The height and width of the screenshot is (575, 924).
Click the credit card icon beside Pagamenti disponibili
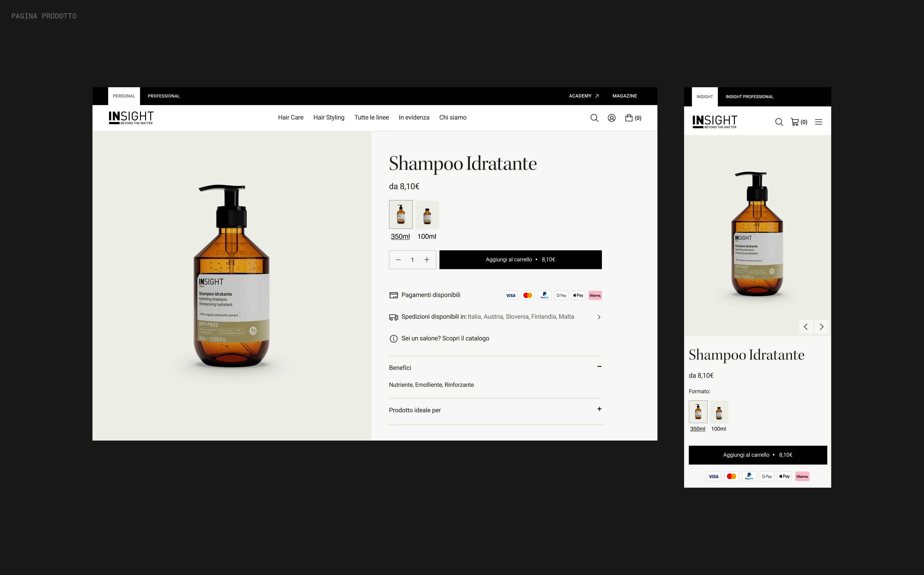pos(394,295)
